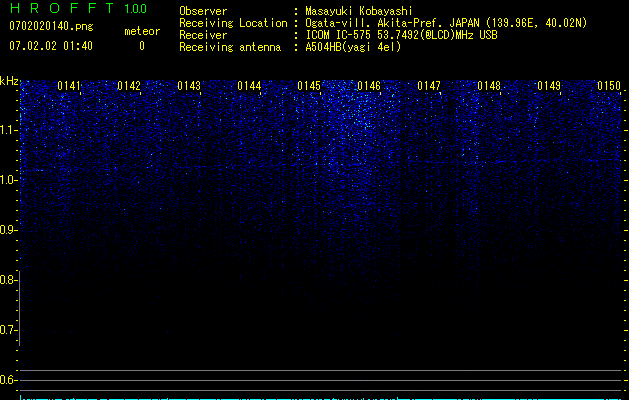Click the 0149 time marker
This screenshot has height=400, width=629.
click(x=549, y=86)
